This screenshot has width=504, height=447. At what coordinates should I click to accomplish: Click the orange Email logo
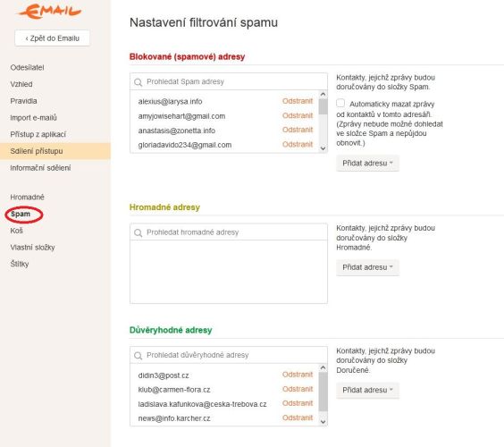(x=49, y=12)
